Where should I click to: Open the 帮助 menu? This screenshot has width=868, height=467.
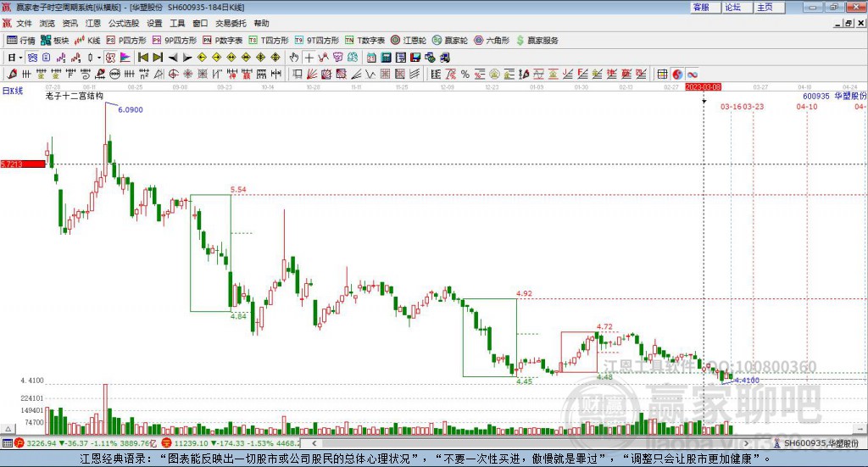click(x=261, y=23)
